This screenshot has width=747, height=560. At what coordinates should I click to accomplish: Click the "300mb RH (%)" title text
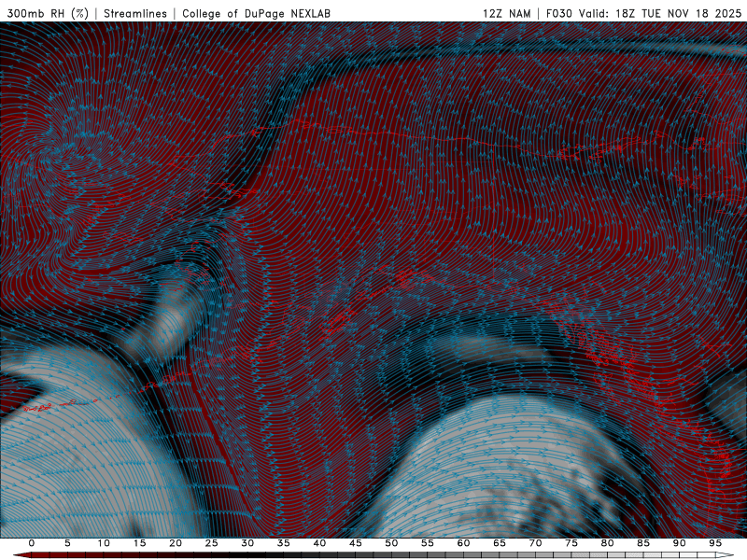coord(48,13)
